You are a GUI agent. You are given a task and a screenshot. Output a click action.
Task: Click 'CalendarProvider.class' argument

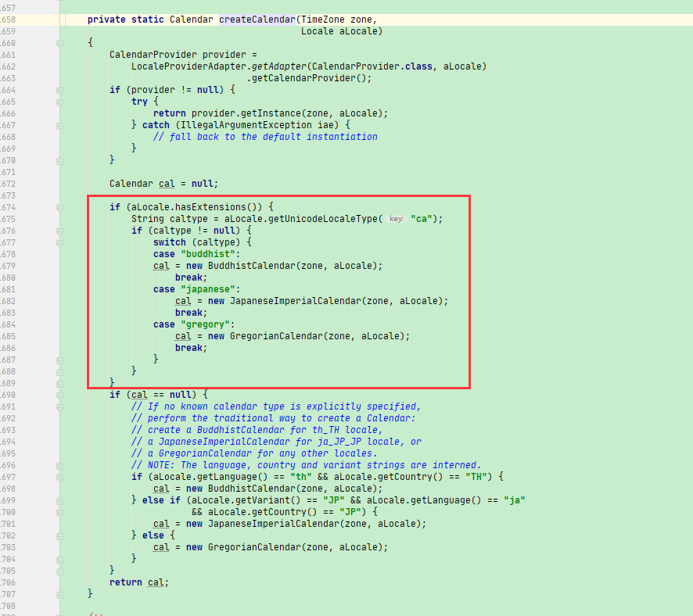pos(372,66)
